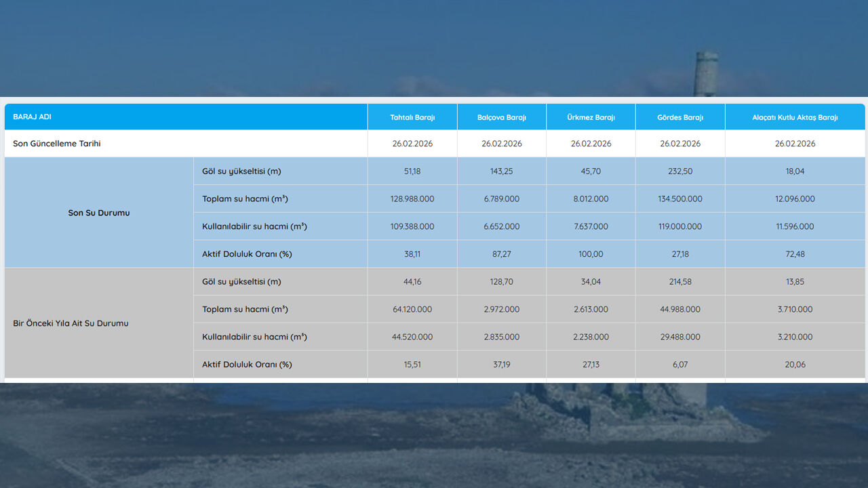Select Tahtalı's total volume 128.988.000
Screen dimensions: 868x488
412,199
